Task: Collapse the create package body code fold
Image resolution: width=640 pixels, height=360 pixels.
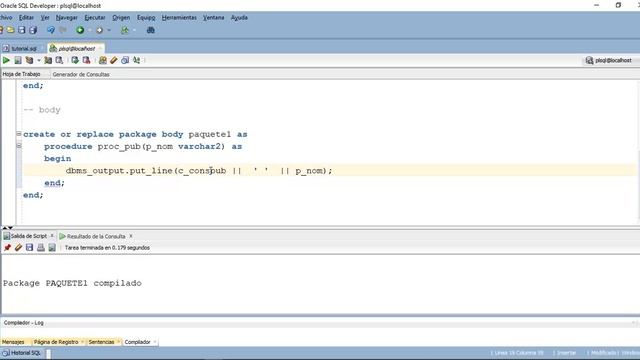Action: point(19,133)
